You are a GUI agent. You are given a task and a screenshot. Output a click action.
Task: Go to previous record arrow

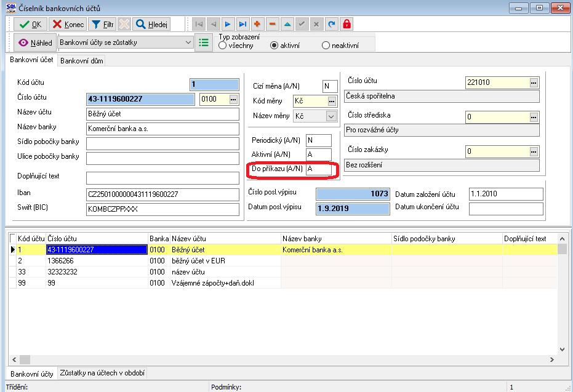point(214,24)
